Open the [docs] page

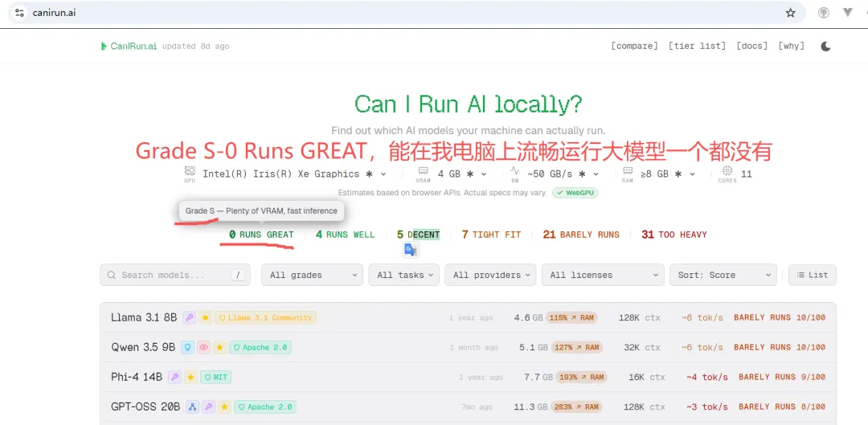pyautogui.click(x=751, y=46)
